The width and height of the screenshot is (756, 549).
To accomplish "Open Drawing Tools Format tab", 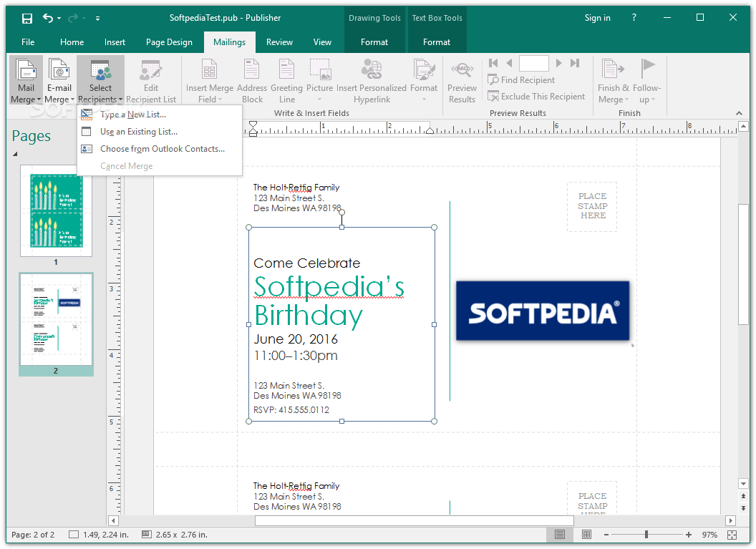I will tap(374, 42).
